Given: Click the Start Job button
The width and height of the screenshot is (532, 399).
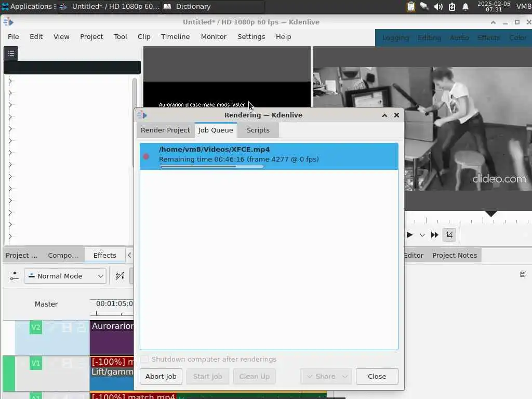Looking at the screenshot, I should [x=208, y=376].
